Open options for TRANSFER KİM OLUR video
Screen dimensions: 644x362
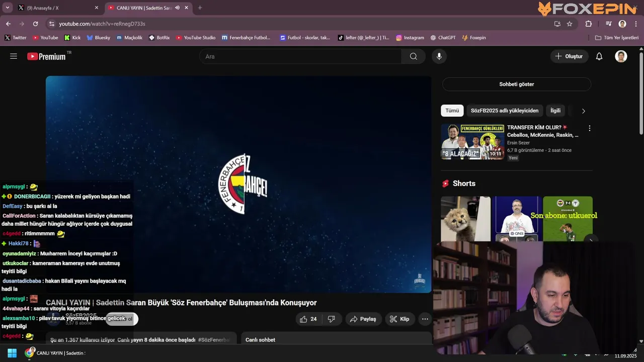tap(590, 128)
